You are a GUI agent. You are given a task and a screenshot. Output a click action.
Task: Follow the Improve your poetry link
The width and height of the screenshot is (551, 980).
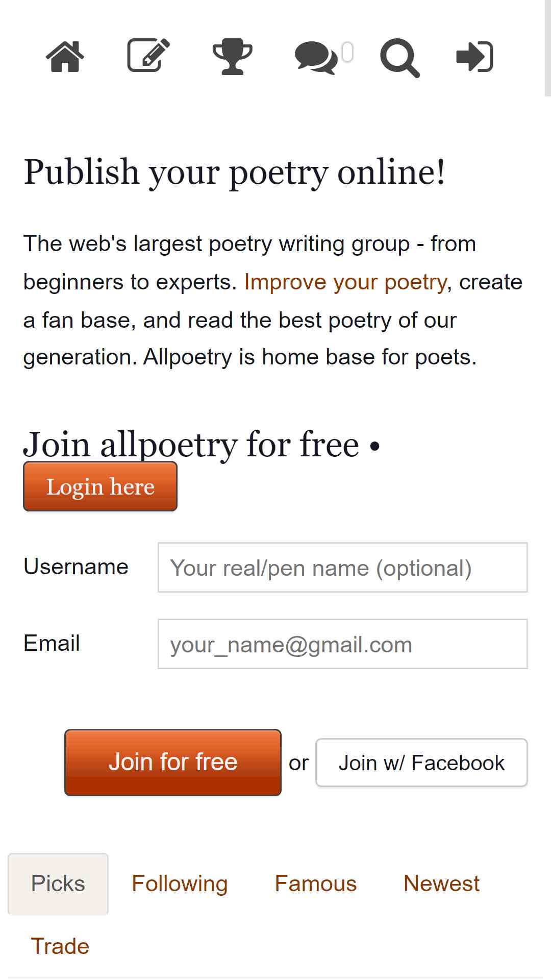[345, 282]
